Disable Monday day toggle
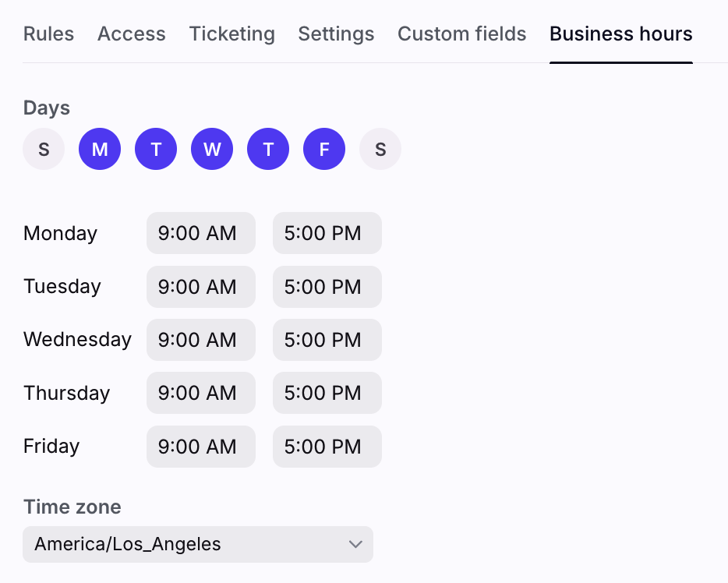Viewport: 728px width, 583px height. click(x=100, y=149)
